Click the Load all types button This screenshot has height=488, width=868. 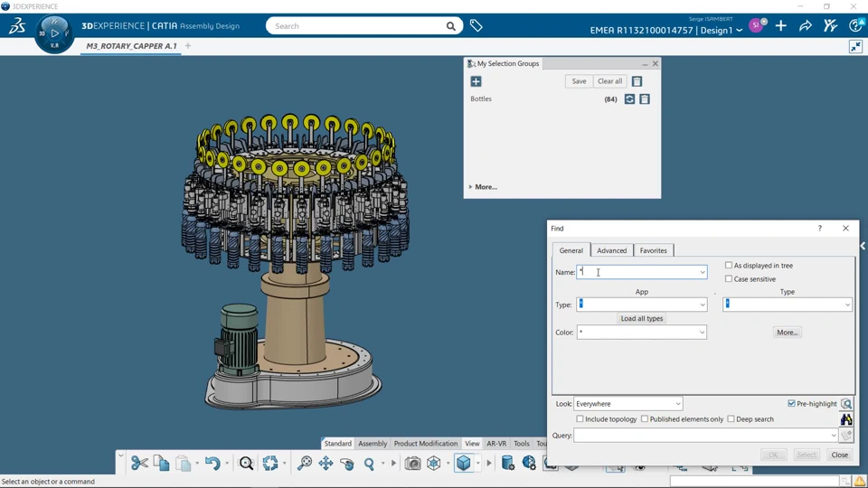642,319
